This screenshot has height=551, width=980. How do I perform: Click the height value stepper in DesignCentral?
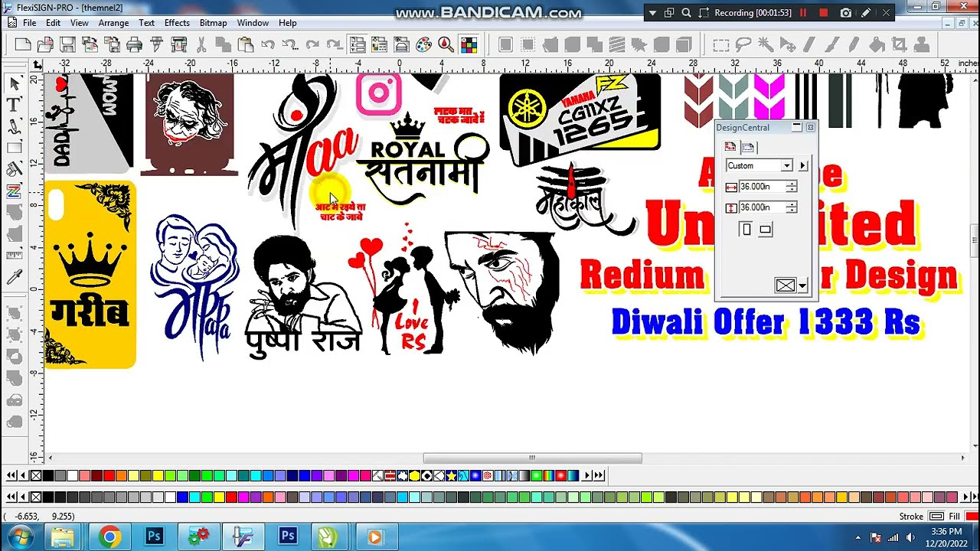click(792, 207)
